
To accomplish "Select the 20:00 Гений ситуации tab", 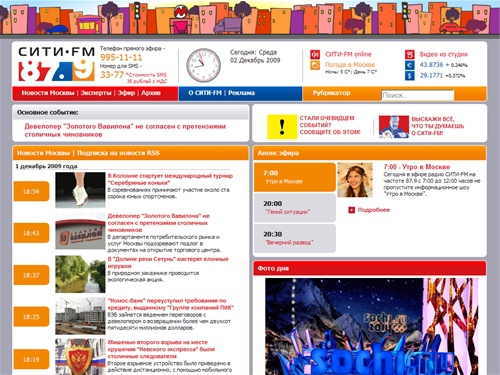I will [x=295, y=207].
